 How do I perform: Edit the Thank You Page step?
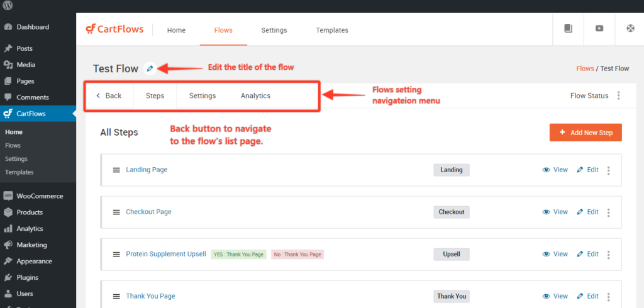pos(588,296)
